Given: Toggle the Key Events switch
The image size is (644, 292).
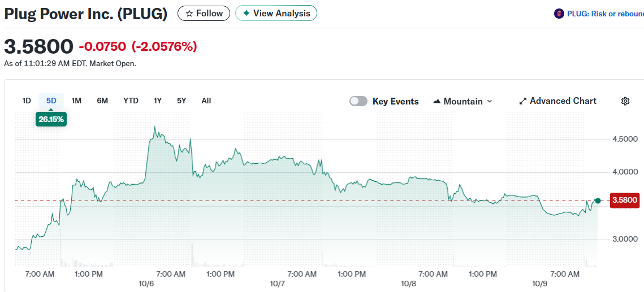Looking at the screenshot, I should point(358,101).
